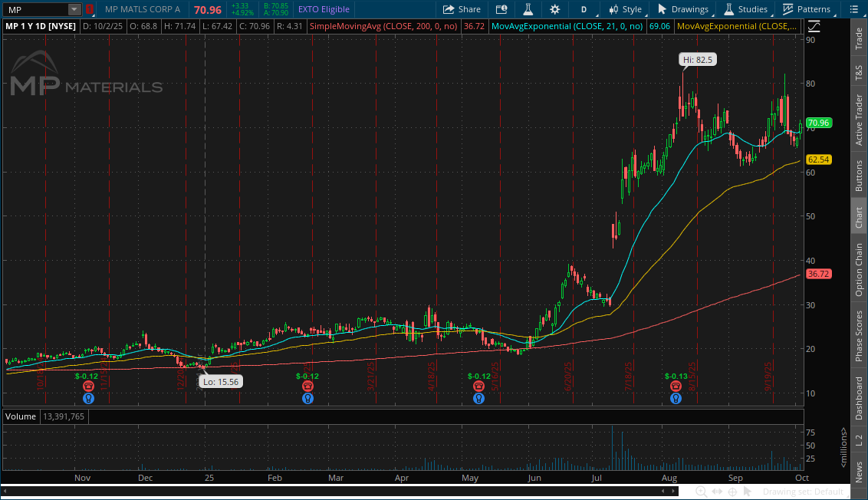Click the horizontal scrollbar left arrow at far left

click(x=5, y=491)
